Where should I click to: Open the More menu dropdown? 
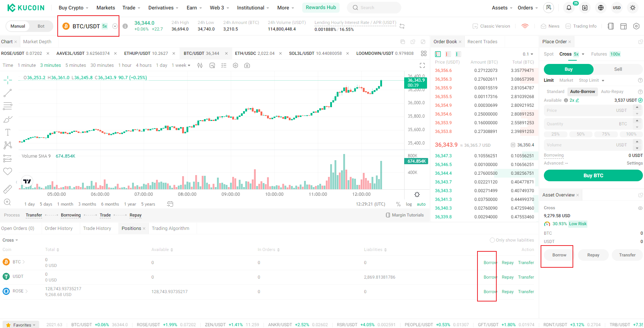pos(286,8)
